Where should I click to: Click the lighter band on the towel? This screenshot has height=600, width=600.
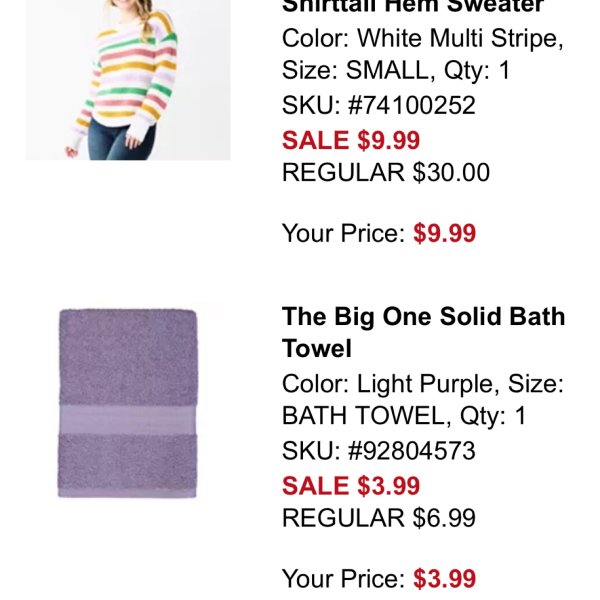[127, 418]
